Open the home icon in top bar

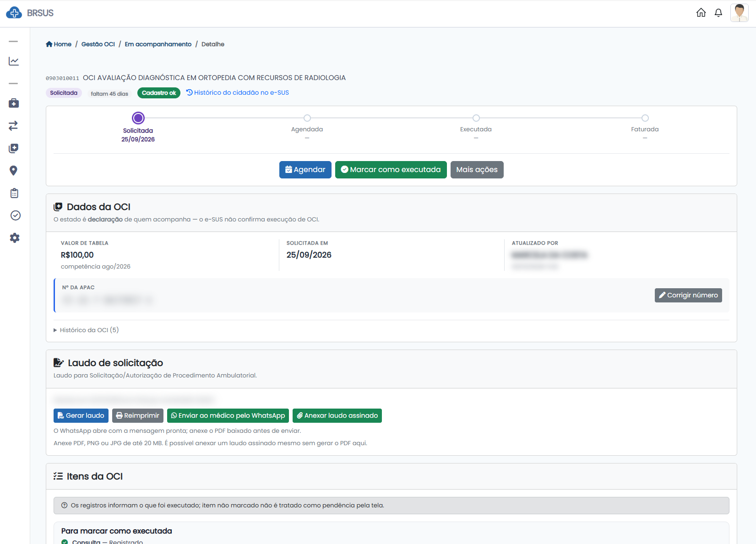tap(701, 13)
